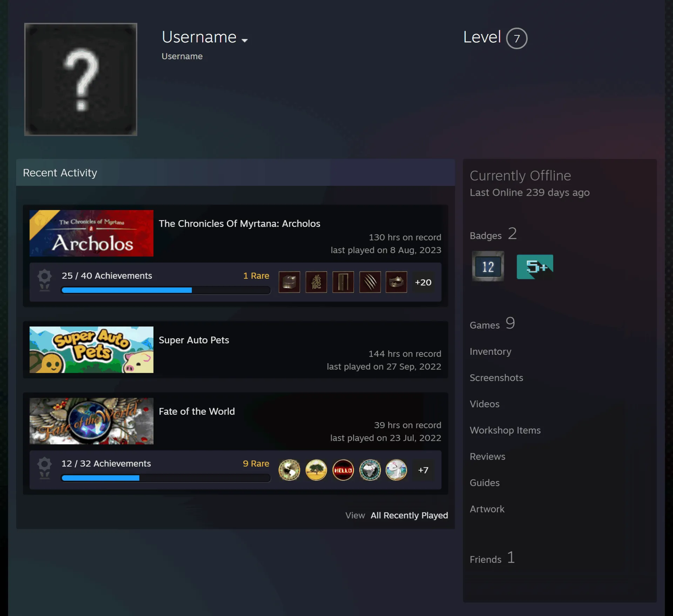Click the white figure achievement icon in Fate of the World
Screen dimensions: 673x616
(396, 470)
